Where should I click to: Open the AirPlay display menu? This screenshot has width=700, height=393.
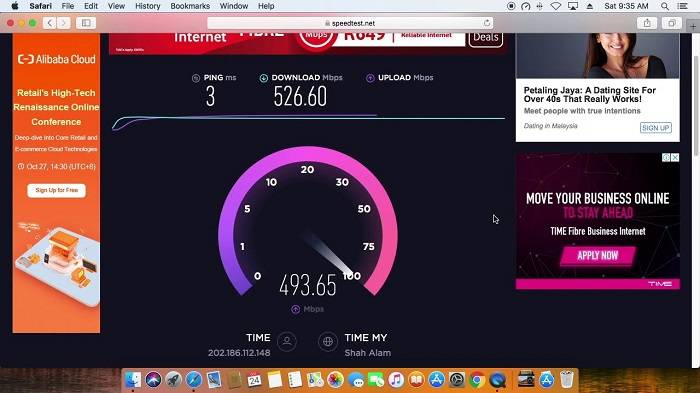(573, 6)
